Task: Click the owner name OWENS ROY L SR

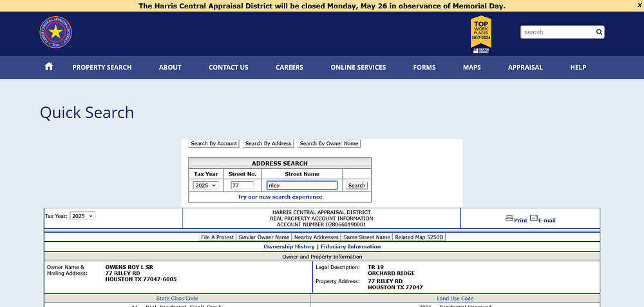Action: pos(129,267)
